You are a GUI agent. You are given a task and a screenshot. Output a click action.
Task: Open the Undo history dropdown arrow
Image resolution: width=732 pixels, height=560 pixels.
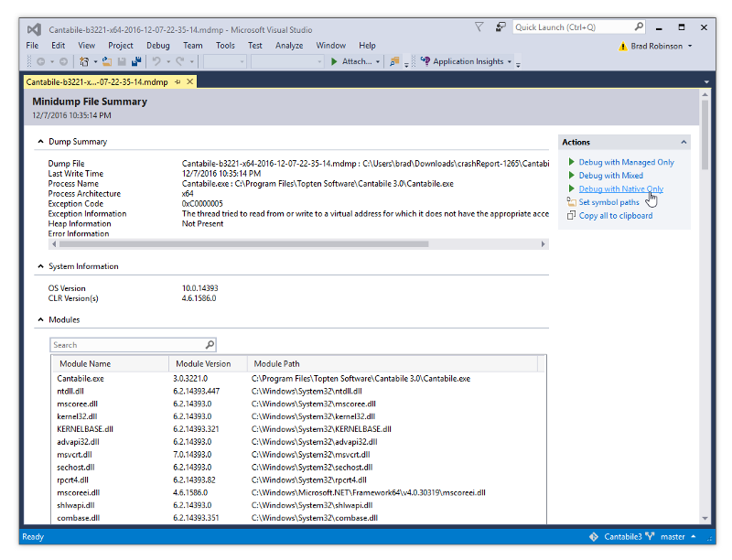168,61
